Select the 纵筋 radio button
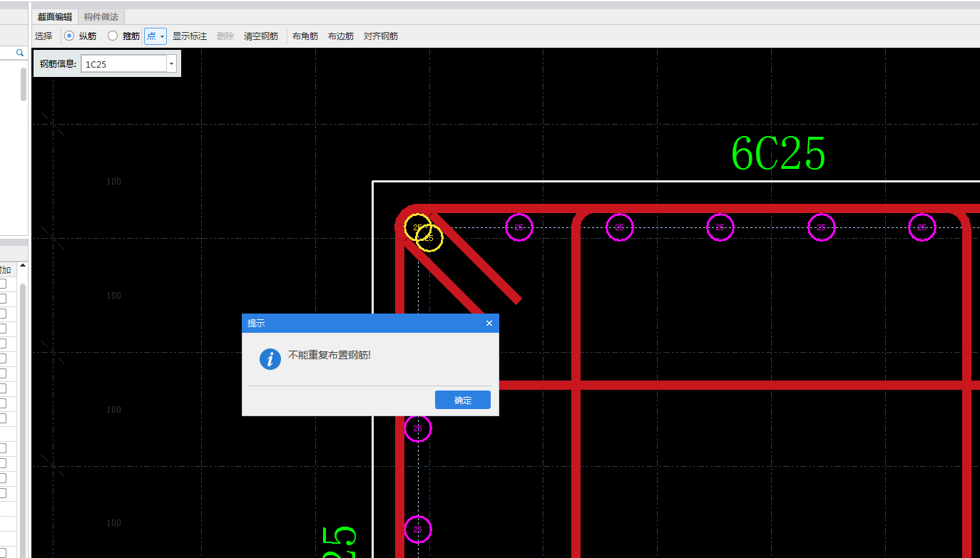Viewport: 980px width, 558px height. [x=69, y=36]
